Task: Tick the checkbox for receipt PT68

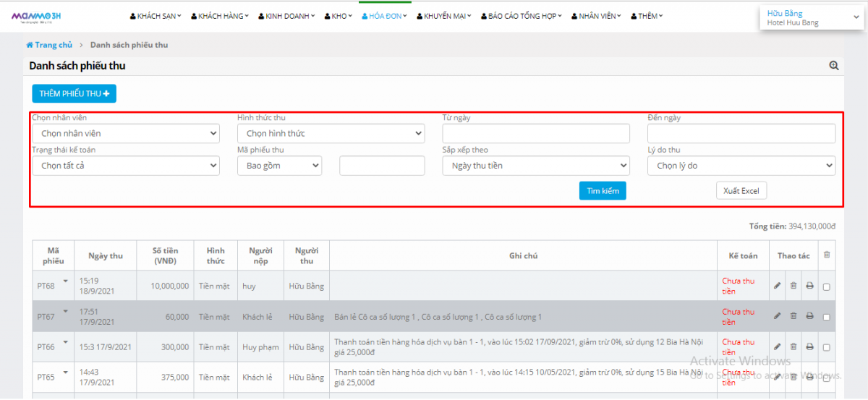Action: [827, 286]
